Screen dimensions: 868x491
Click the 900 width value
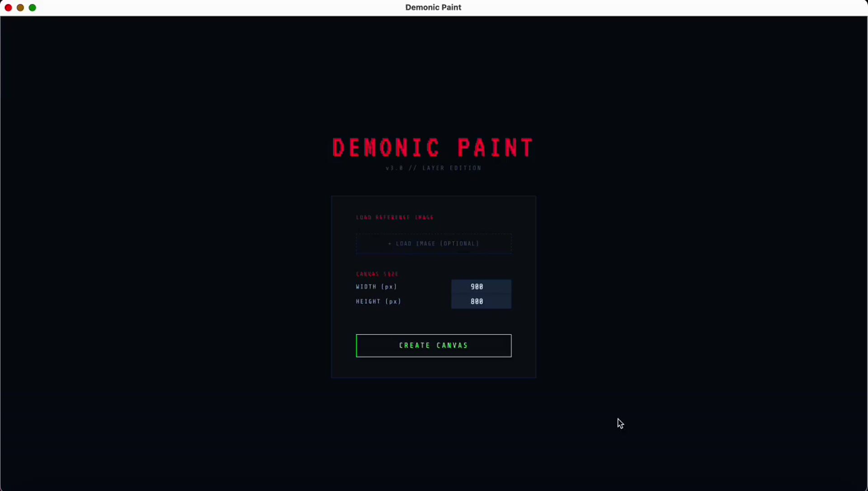(x=476, y=287)
